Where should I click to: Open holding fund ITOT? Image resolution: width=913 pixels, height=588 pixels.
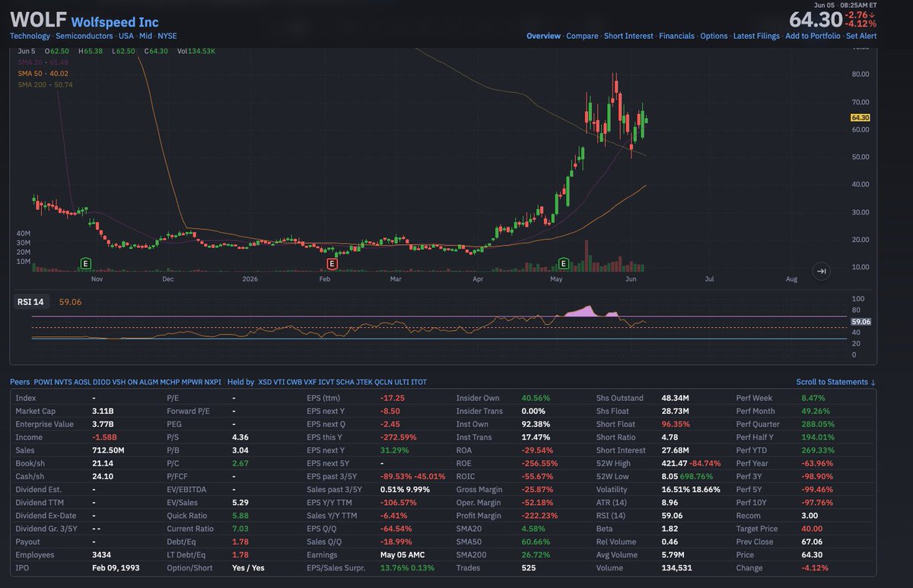click(x=418, y=382)
